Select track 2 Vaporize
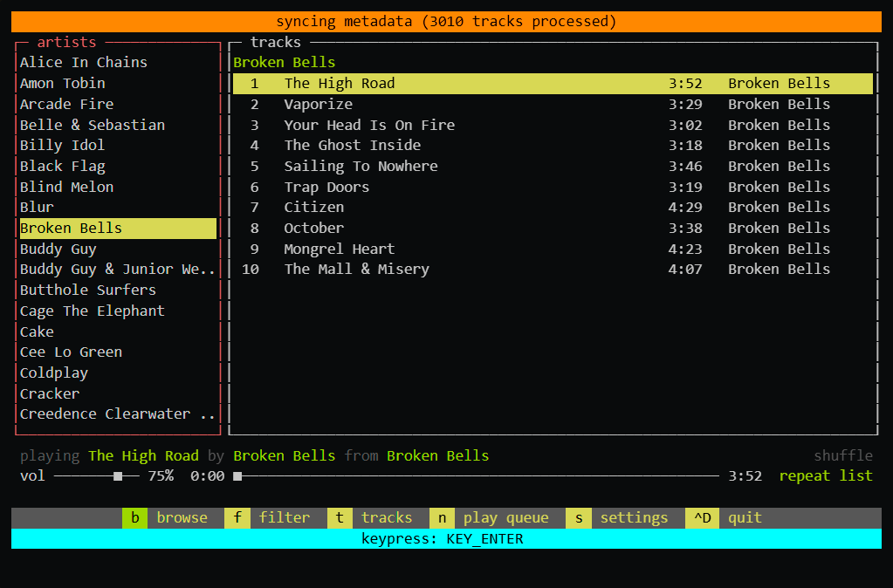 [553, 104]
